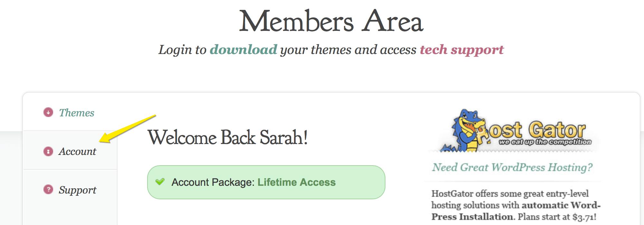Click the Themes download arrow icon

tap(48, 112)
